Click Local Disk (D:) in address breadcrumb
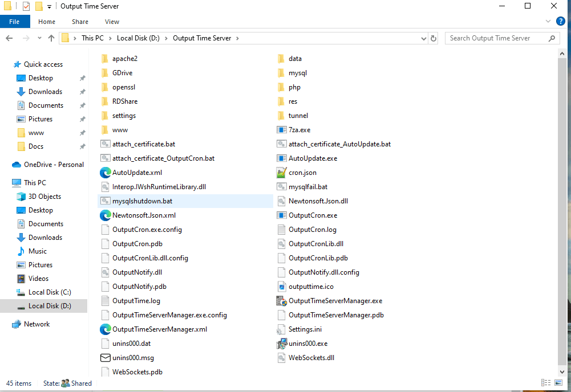This screenshot has width=571, height=392. [138, 38]
